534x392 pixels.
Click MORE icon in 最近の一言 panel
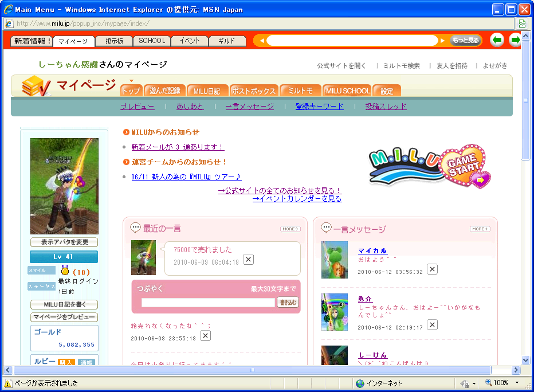click(x=290, y=229)
